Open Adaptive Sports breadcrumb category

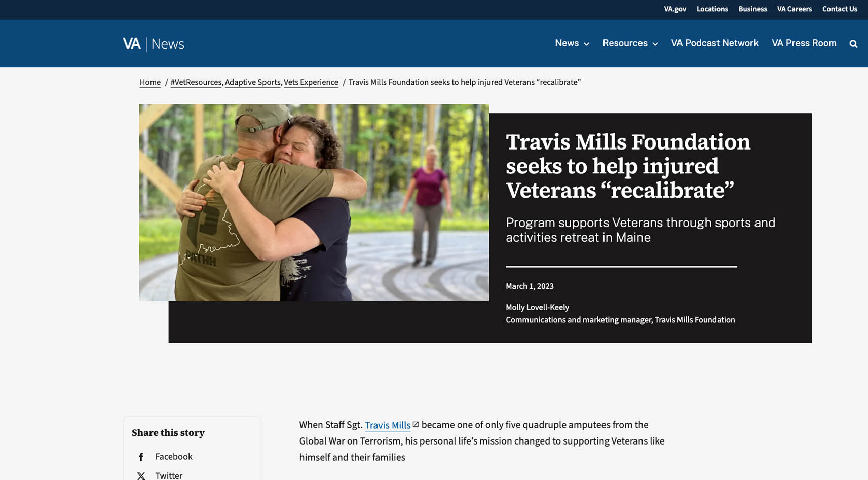252,82
